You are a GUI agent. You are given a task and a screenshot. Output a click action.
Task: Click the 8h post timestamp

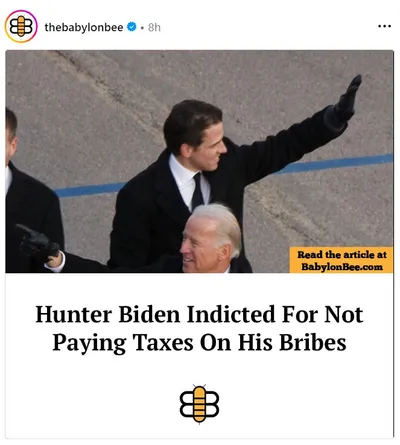click(x=154, y=27)
